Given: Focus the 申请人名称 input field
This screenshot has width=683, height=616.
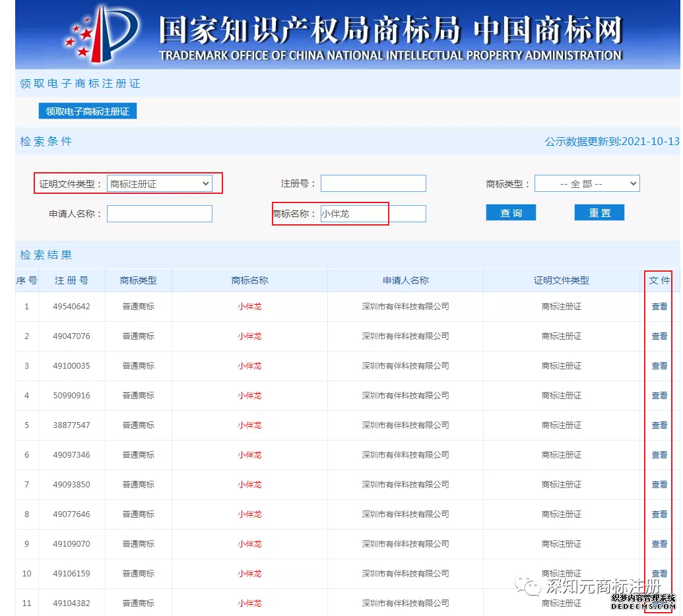Looking at the screenshot, I should [160, 214].
